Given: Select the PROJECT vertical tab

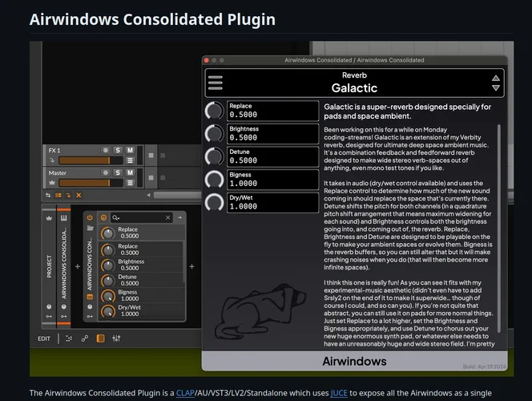Looking at the screenshot, I should click(49, 266).
